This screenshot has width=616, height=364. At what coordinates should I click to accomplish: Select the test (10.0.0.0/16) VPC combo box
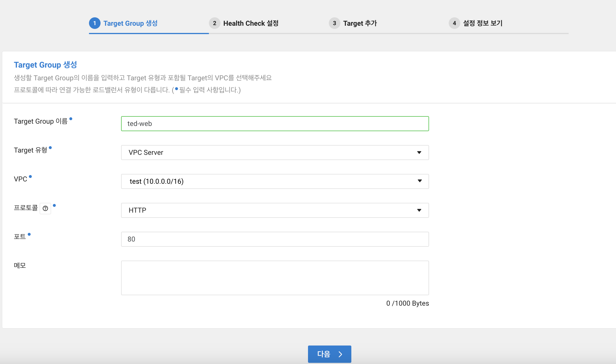pos(260,181)
